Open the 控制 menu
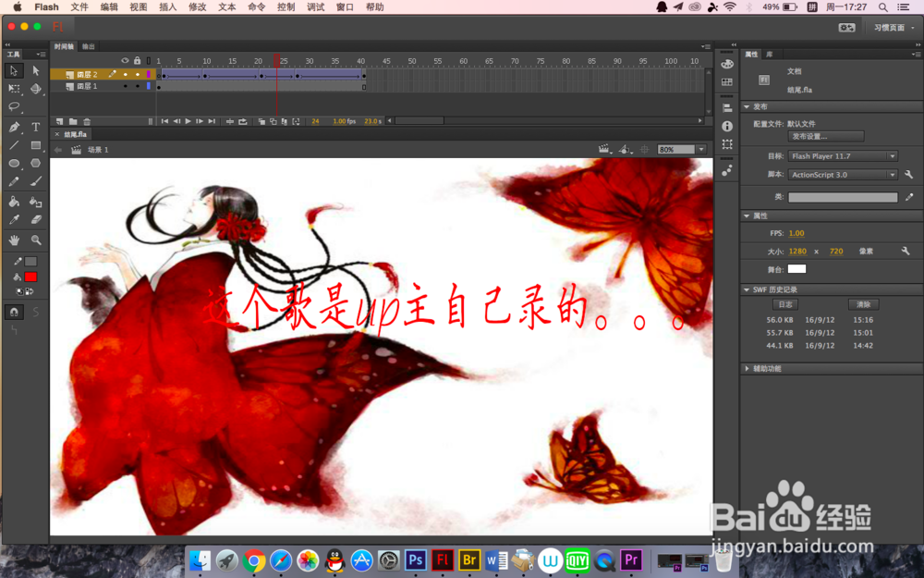 click(286, 7)
